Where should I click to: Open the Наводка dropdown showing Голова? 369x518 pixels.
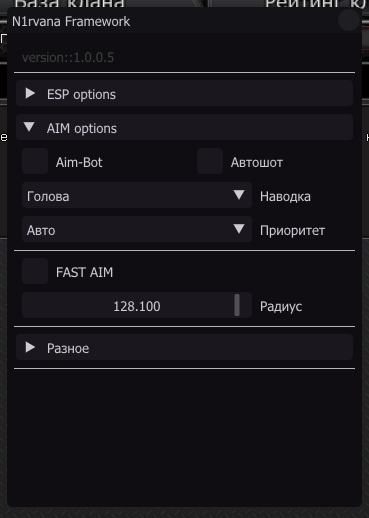coord(137,195)
